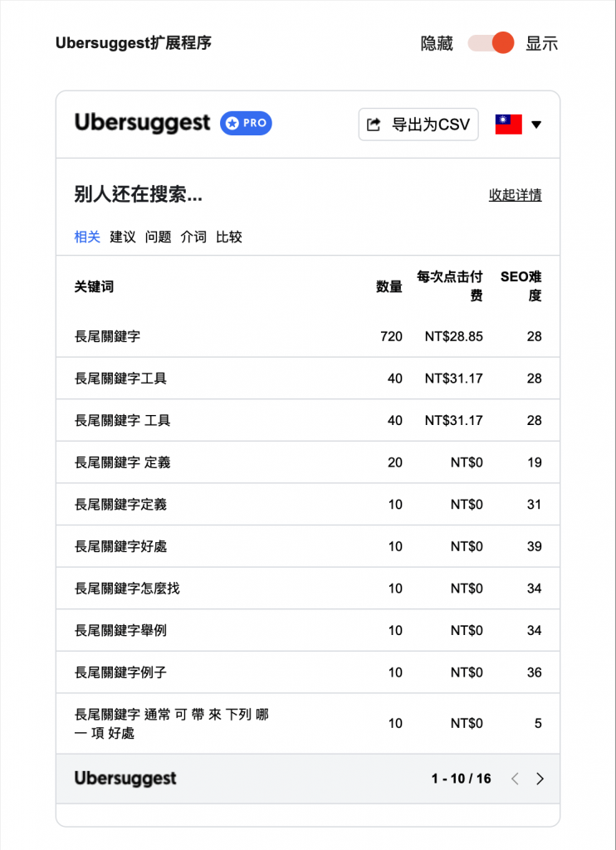Select keyword 長尾關鍵字 工具 with a space

(x=123, y=420)
